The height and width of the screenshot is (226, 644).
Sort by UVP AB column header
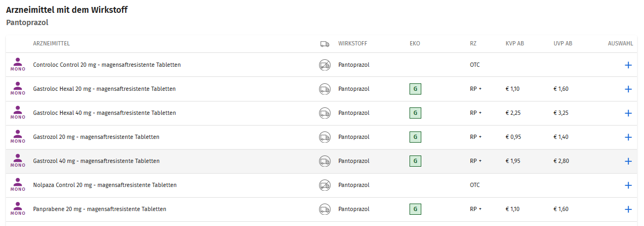coord(563,44)
